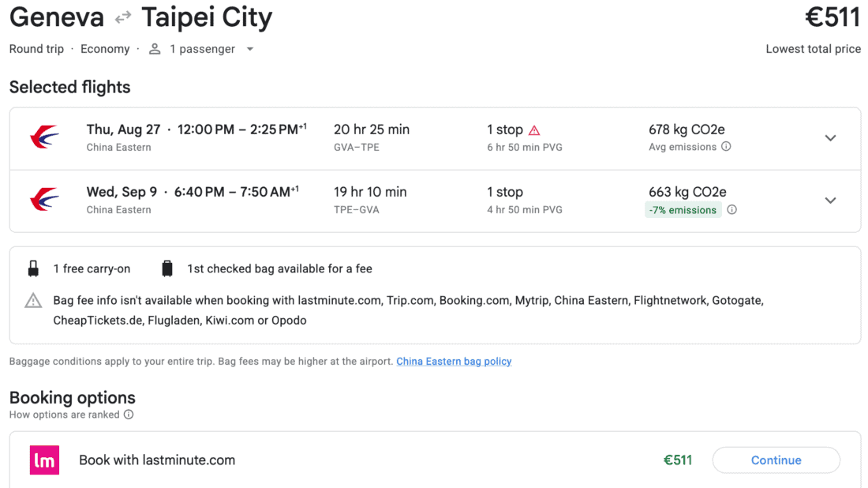Click China Eastern logo on return flight

pyautogui.click(x=44, y=200)
